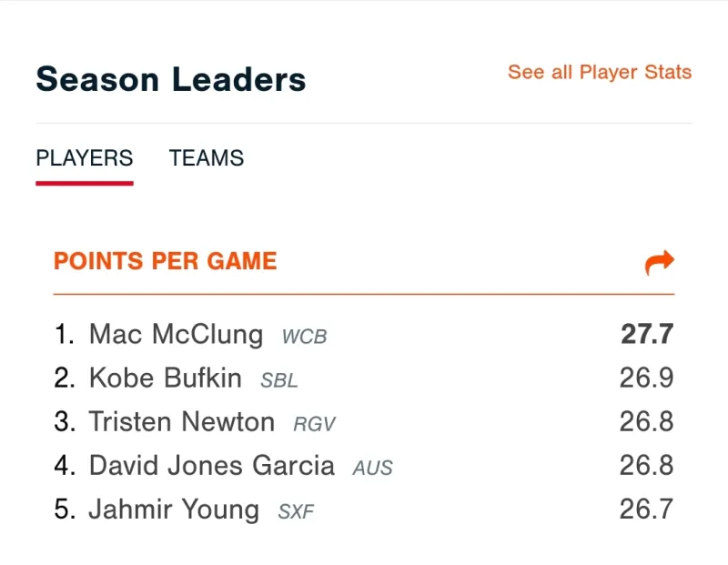The image size is (728, 565).
Task: Select Tristen Newton from the leaders list
Action: [x=181, y=422]
